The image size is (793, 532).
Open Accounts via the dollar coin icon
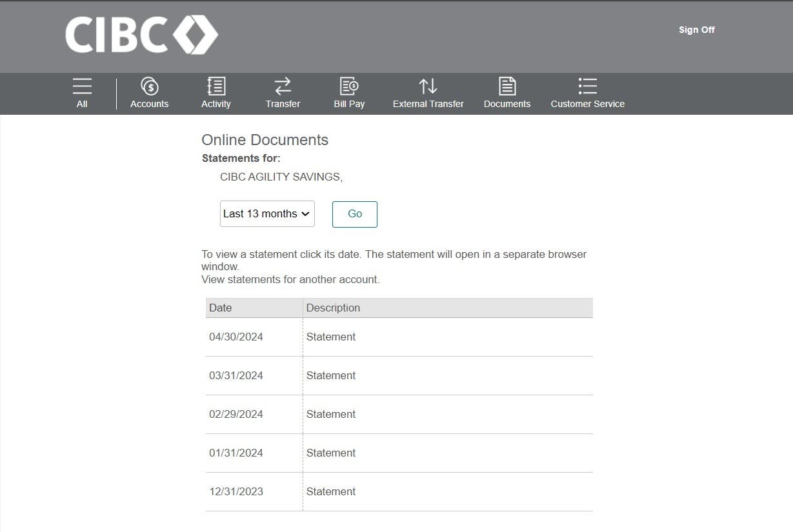point(149,86)
